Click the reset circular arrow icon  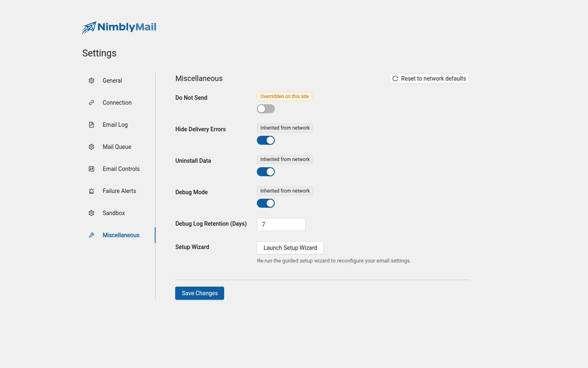tap(395, 79)
